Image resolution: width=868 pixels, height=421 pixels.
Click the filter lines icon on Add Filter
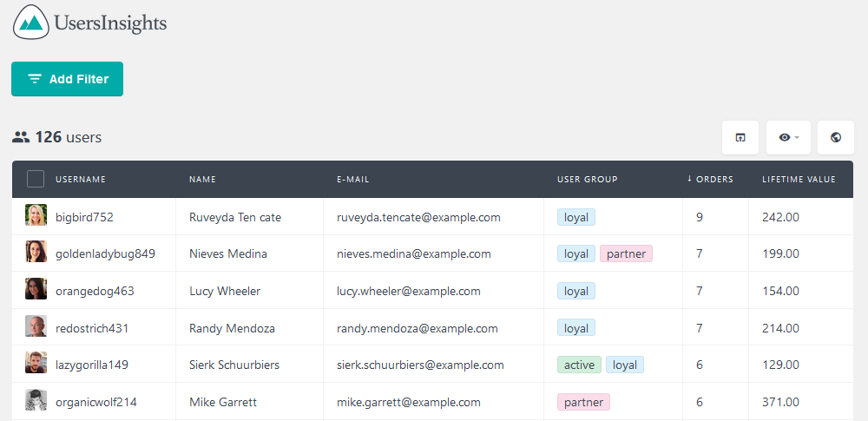tap(35, 79)
